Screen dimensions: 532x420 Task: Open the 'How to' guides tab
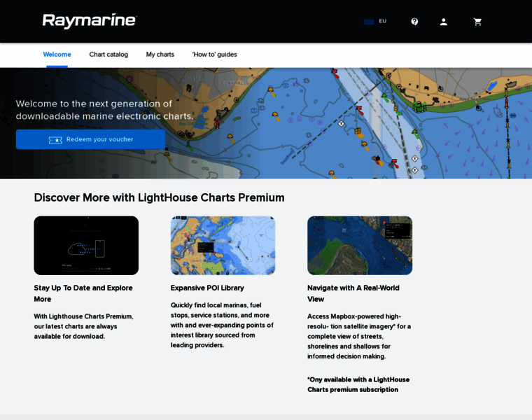pos(214,55)
